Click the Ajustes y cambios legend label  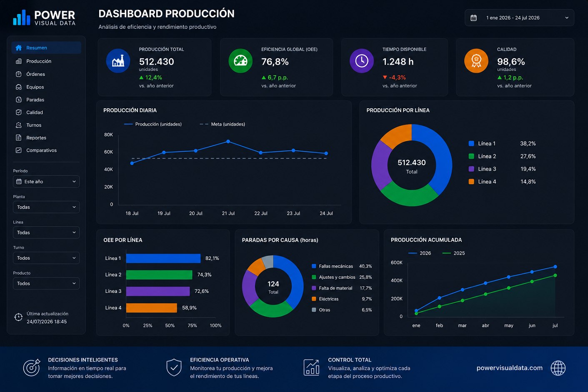coord(337,277)
